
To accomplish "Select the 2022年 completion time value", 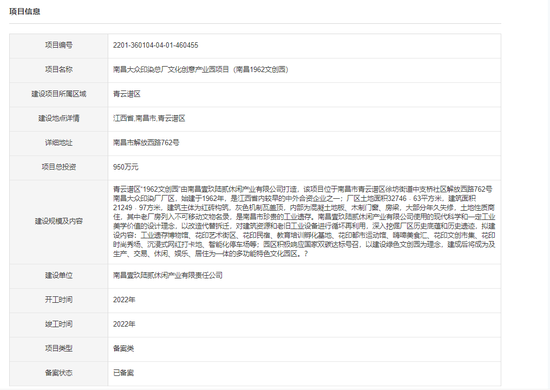I will tap(124, 324).
